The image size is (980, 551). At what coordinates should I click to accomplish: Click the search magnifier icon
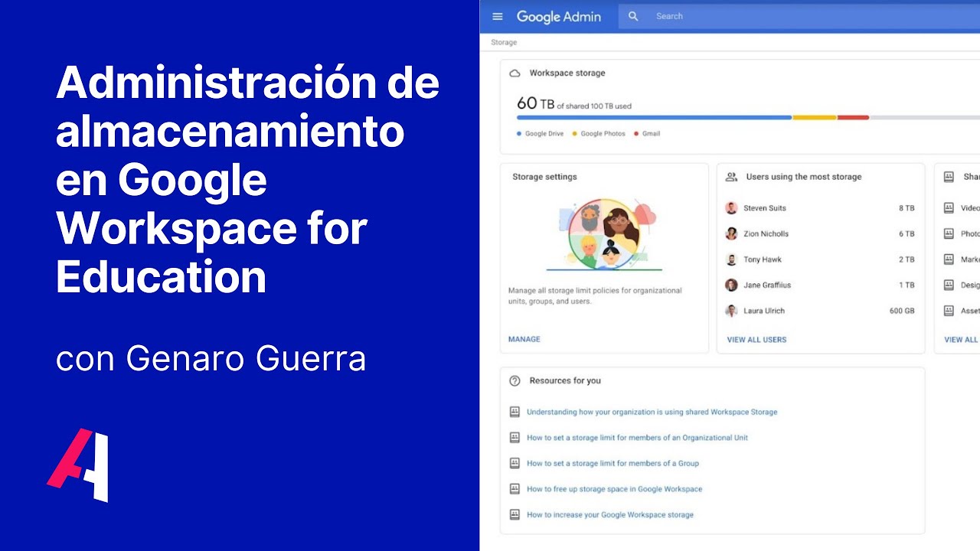coord(633,16)
